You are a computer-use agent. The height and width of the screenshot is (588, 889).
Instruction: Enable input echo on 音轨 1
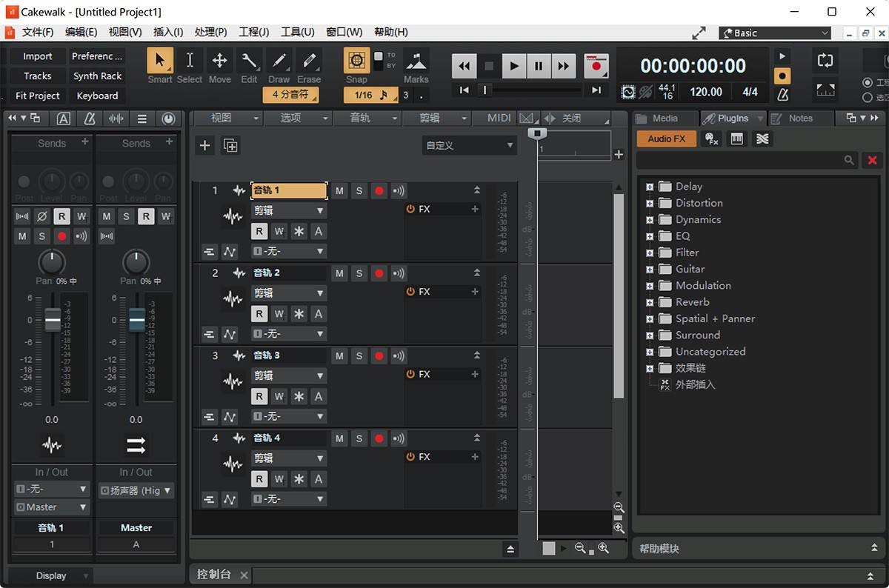click(398, 190)
